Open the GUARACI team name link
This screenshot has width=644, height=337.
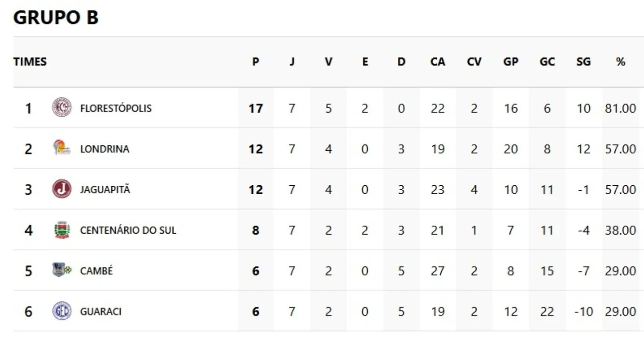101,311
